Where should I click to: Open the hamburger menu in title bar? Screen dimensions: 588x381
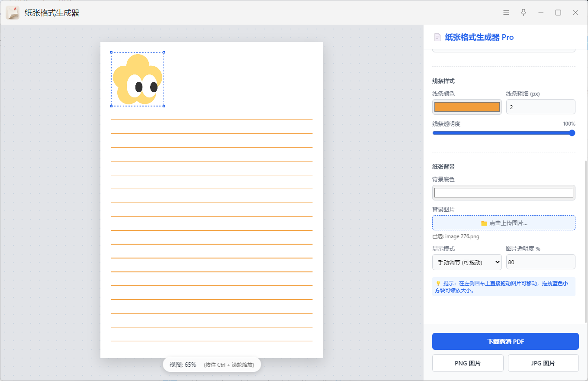coord(506,13)
